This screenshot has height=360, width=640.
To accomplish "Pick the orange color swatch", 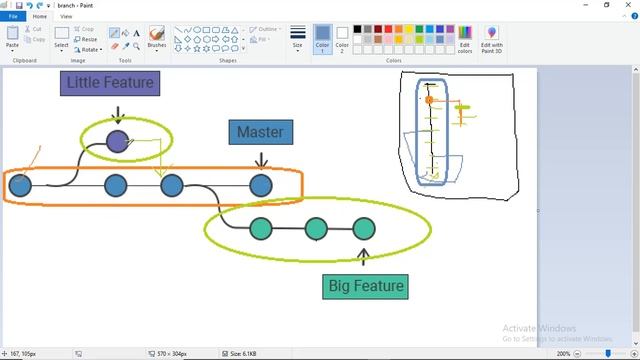I will (x=398, y=29).
